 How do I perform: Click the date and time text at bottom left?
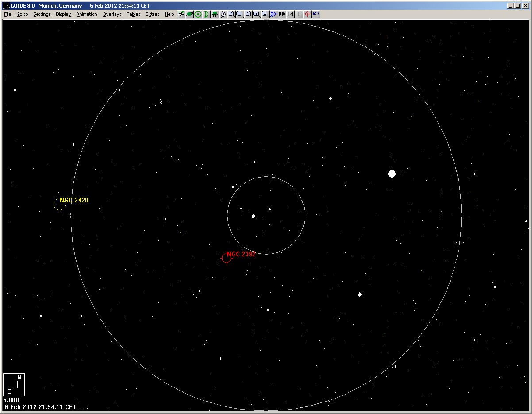[x=41, y=407]
